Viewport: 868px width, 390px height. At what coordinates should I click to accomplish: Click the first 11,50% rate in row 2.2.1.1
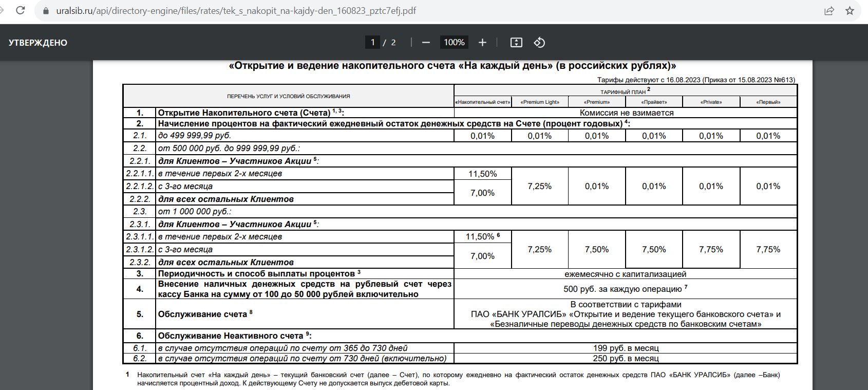483,174
